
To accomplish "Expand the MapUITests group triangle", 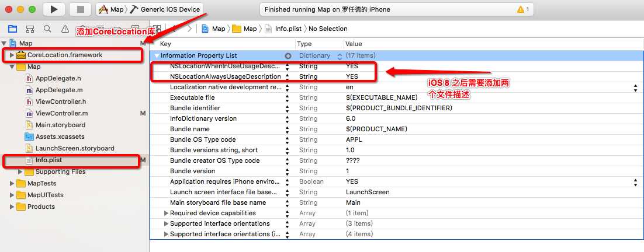I will (x=12, y=195).
